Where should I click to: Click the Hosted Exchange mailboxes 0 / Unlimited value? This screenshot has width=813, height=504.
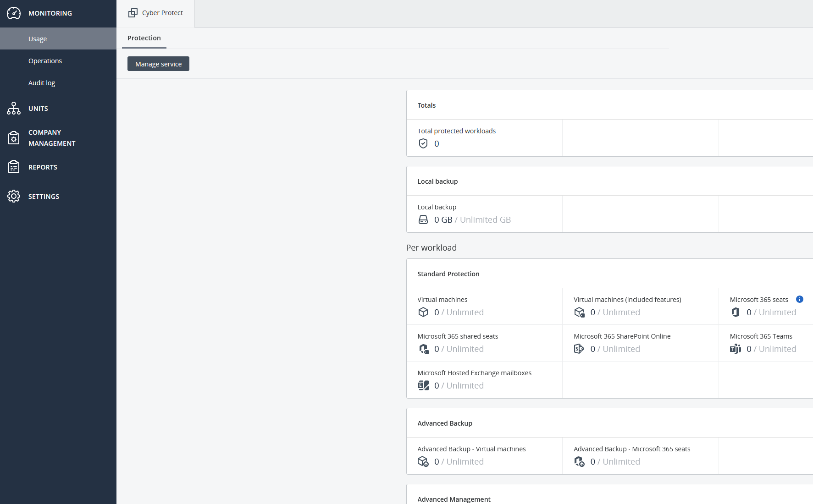pos(459,385)
